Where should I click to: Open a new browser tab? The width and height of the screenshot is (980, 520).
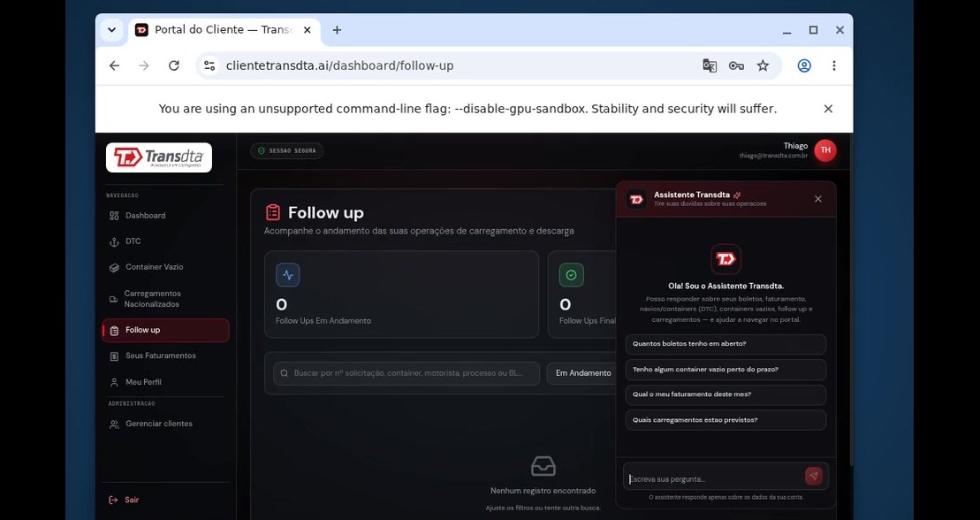(337, 30)
